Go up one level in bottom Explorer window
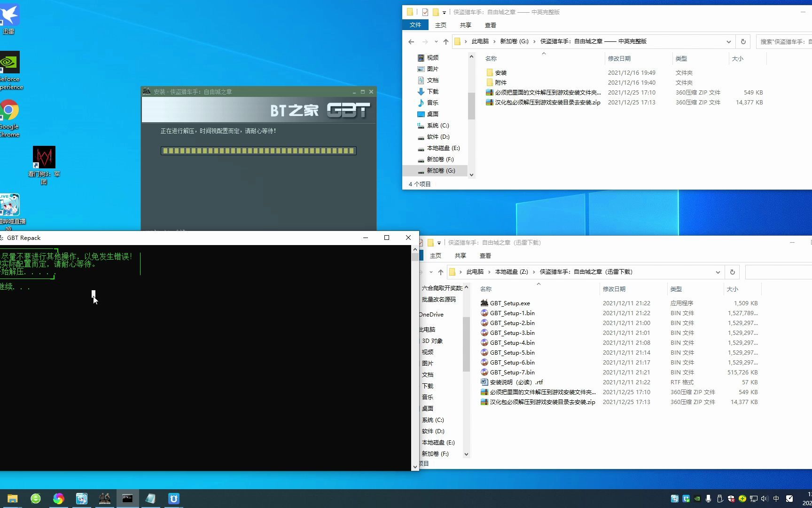Screen dimensions: 812x508 coord(440,272)
